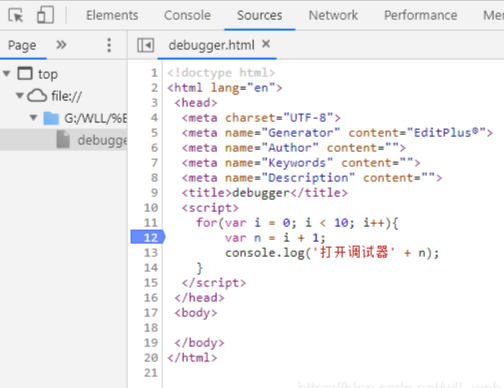Click the meta Generator EditPlus line
Image resolution: width=504 pixels, height=388 pixels.
[337, 133]
